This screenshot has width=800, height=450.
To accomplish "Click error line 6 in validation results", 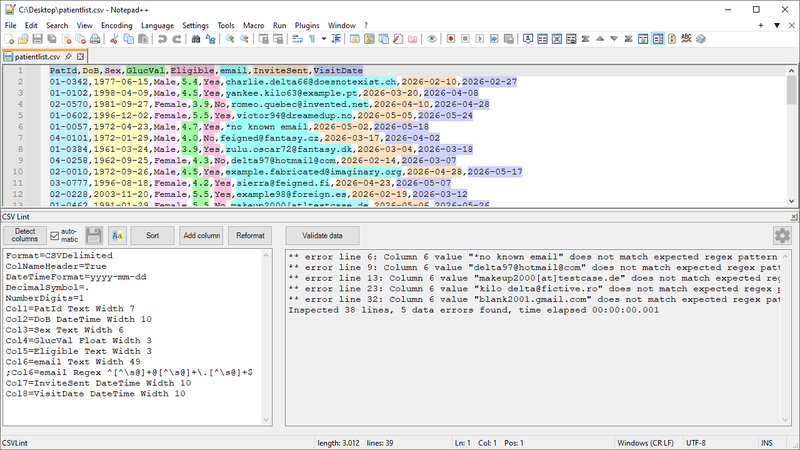I will 533,257.
